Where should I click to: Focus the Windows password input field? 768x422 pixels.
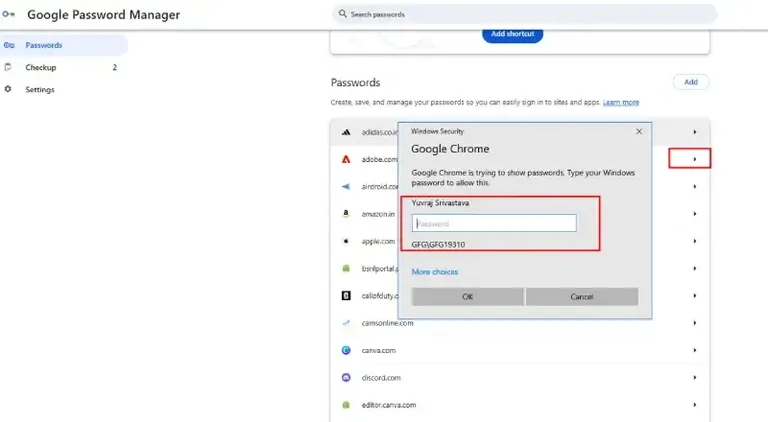click(494, 223)
